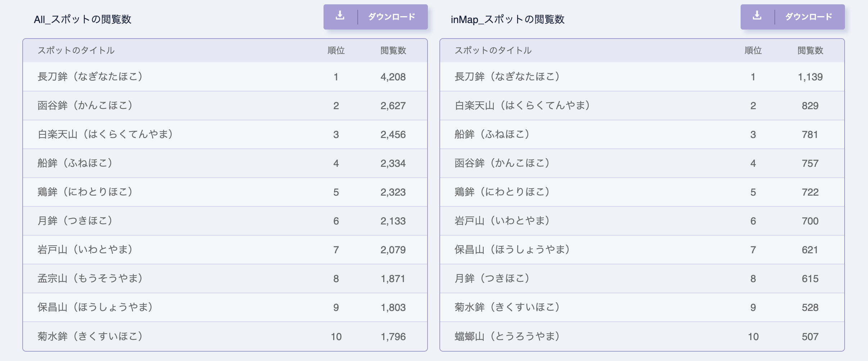Click the ダウンロード button next to All_スポットの閲覧数
The width and height of the screenshot is (868, 361).
(391, 16)
